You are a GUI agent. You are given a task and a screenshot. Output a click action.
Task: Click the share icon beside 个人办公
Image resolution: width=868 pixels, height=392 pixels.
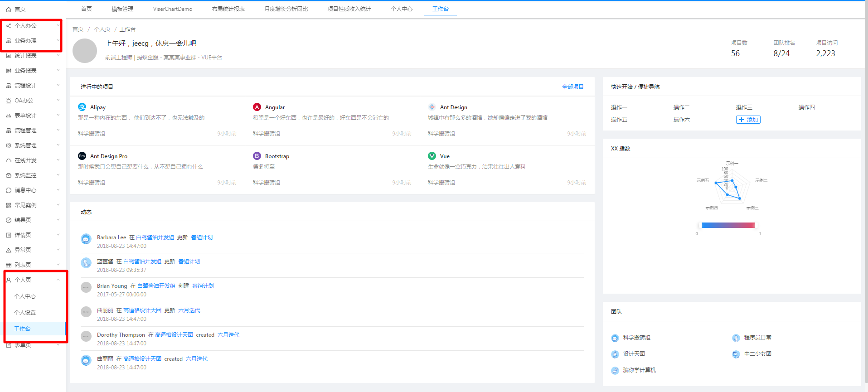[x=9, y=26]
